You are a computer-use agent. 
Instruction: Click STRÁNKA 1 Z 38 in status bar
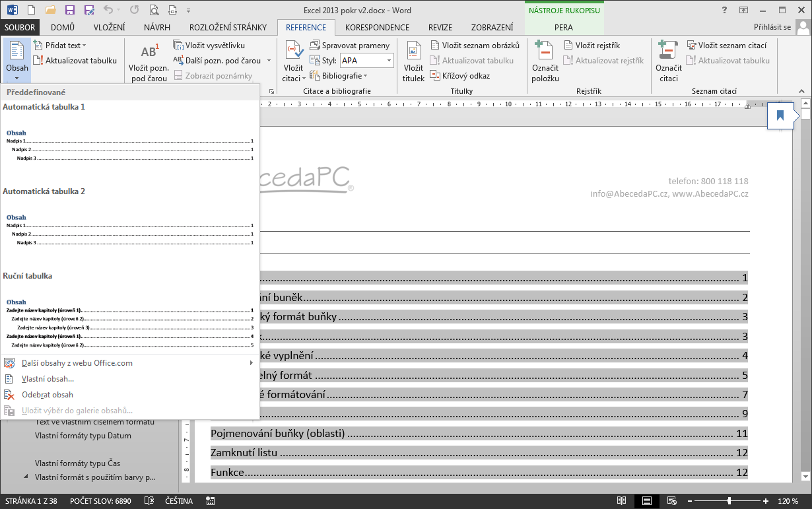coord(31,501)
